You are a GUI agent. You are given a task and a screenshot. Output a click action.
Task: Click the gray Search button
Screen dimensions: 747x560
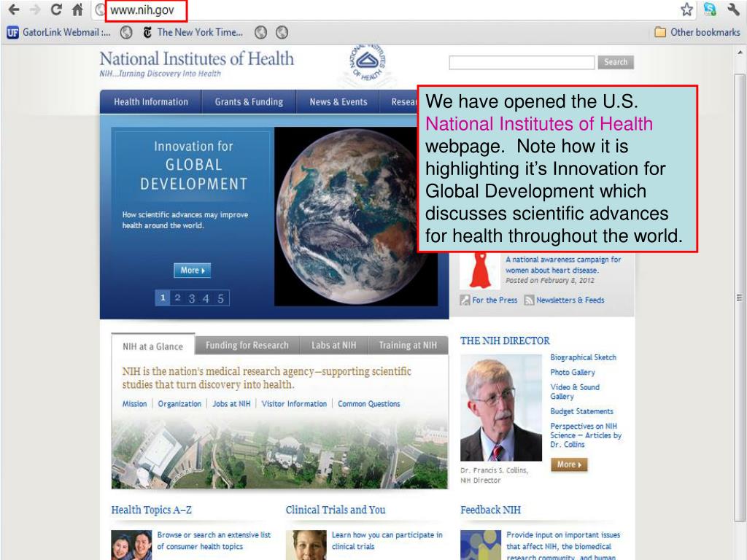point(616,62)
